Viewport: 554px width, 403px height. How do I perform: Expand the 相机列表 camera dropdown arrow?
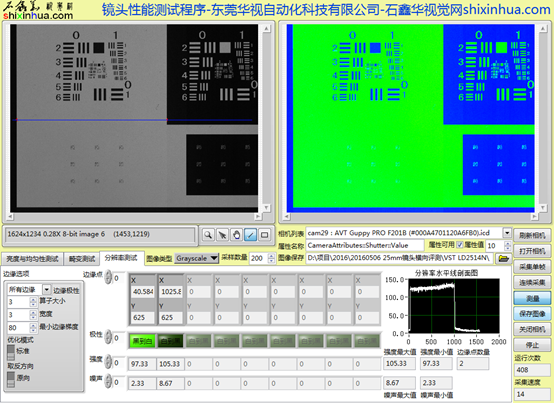click(x=507, y=233)
